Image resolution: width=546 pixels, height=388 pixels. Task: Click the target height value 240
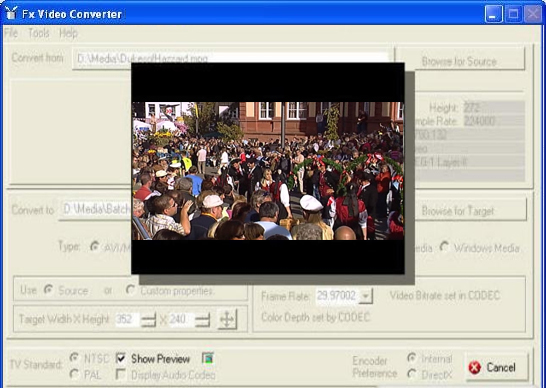181,319
